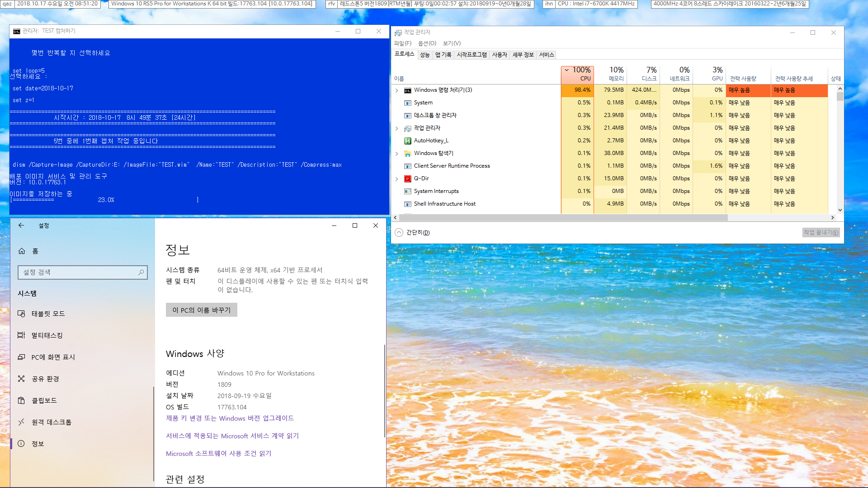
Task: Open the 파일(F) menu in Task Manager
Action: click(403, 43)
